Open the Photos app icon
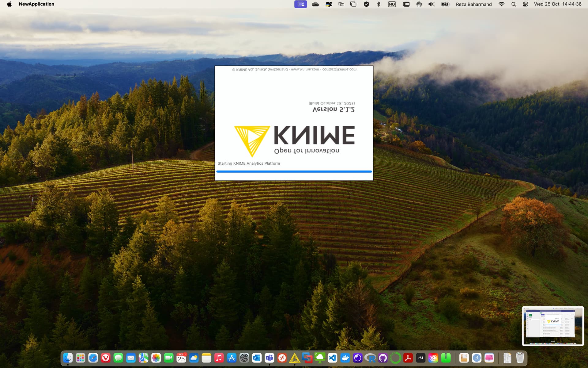 156,358
